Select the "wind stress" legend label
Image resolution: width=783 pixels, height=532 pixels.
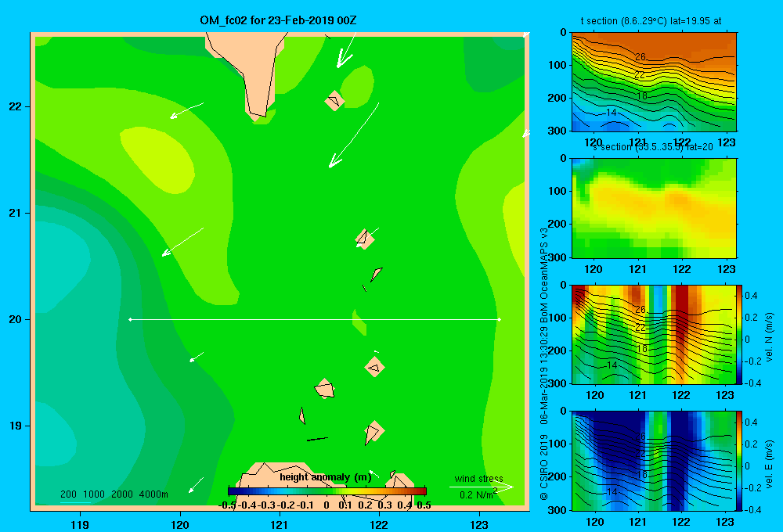478,478
